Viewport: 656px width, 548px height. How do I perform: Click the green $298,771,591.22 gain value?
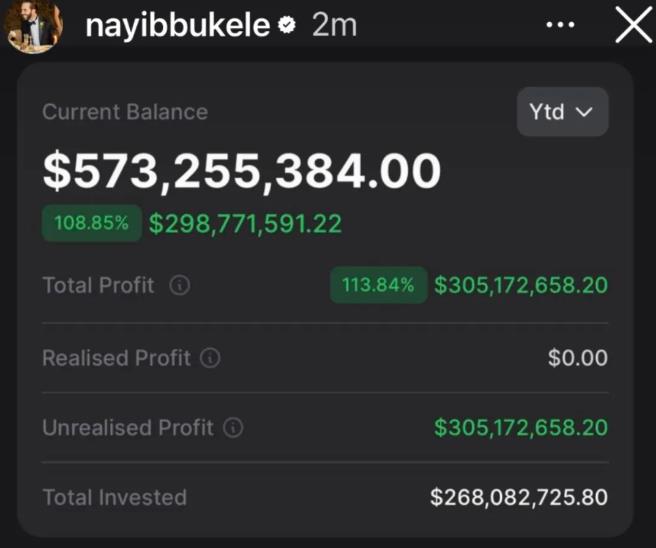246,223
